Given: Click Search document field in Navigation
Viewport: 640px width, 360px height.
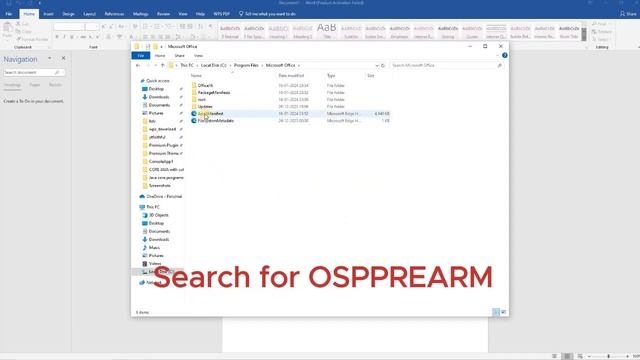Looking at the screenshot, I should coord(33,72).
